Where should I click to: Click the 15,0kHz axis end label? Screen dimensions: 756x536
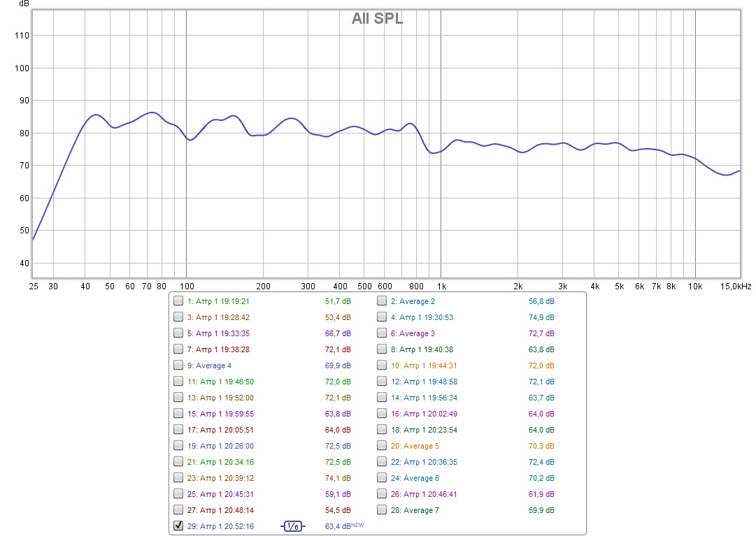coord(736,287)
